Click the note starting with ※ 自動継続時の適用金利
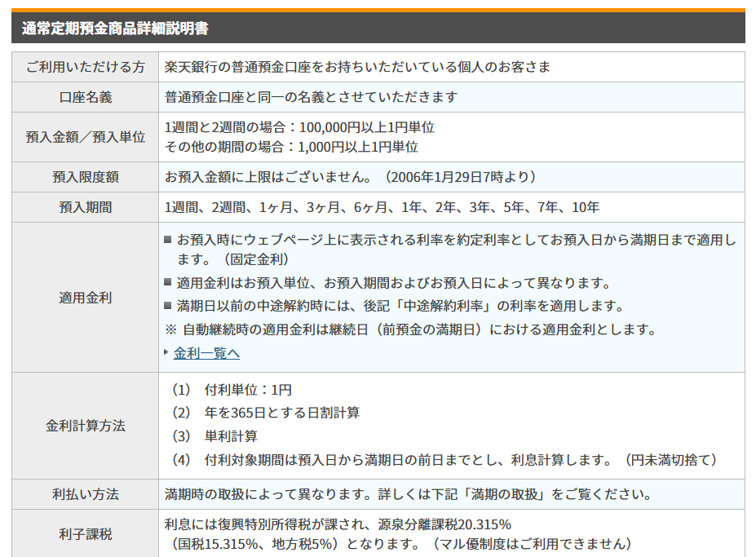The height and width of the screenshot is (557, 756). [x=410, y=329]
